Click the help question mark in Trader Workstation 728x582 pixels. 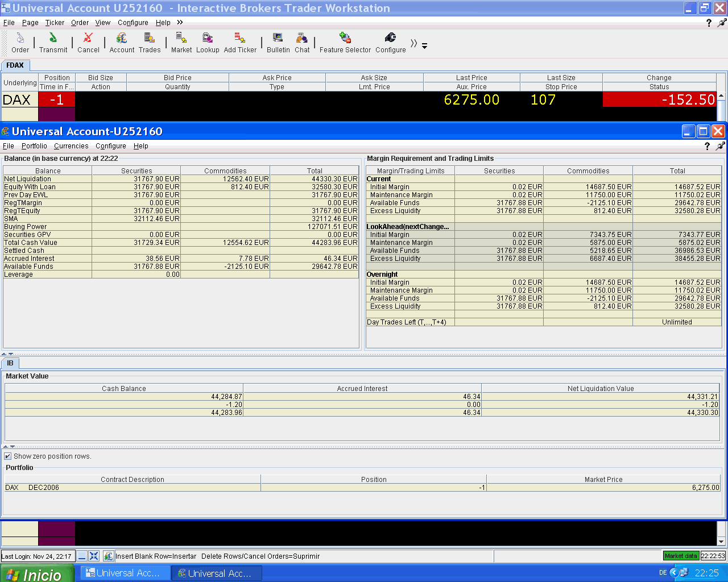[709, 23]
